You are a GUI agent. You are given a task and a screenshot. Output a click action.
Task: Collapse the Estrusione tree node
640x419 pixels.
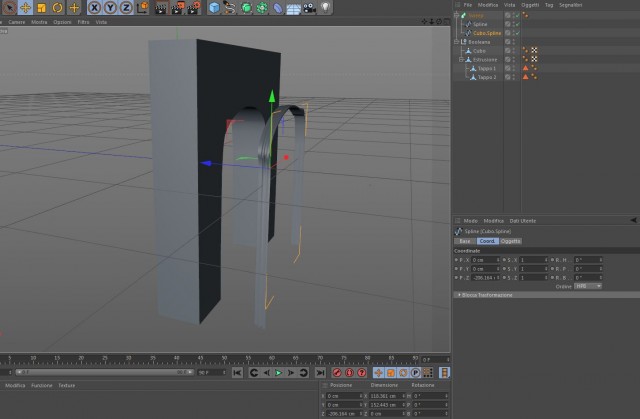(x=461, y=60)
